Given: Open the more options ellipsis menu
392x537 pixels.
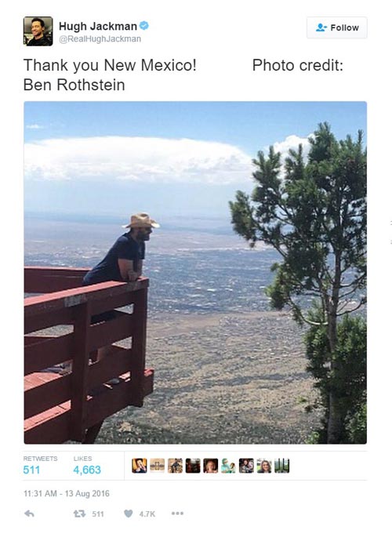Looking at the screenshot, I should coord(177,513).
